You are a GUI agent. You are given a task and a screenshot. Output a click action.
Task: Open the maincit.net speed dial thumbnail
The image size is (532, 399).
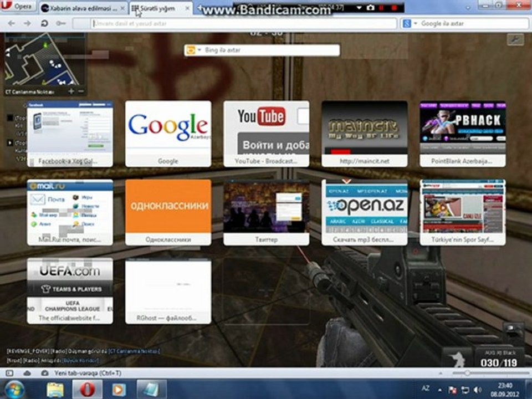[x=365, y=134]
